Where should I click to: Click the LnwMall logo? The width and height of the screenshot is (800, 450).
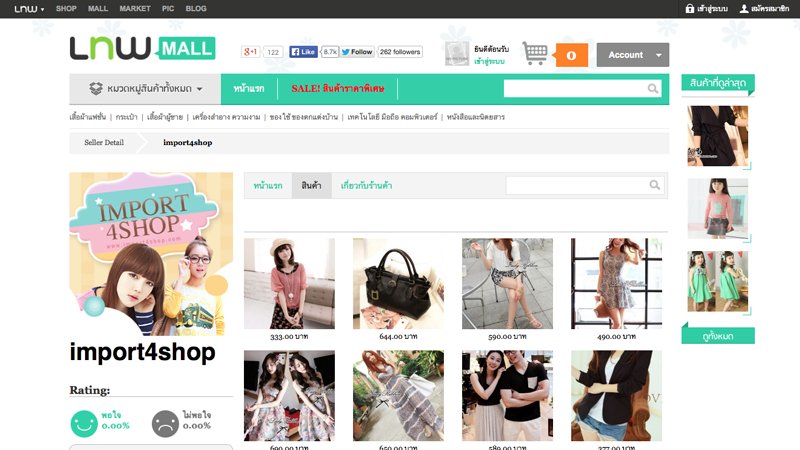coord(142,48)
